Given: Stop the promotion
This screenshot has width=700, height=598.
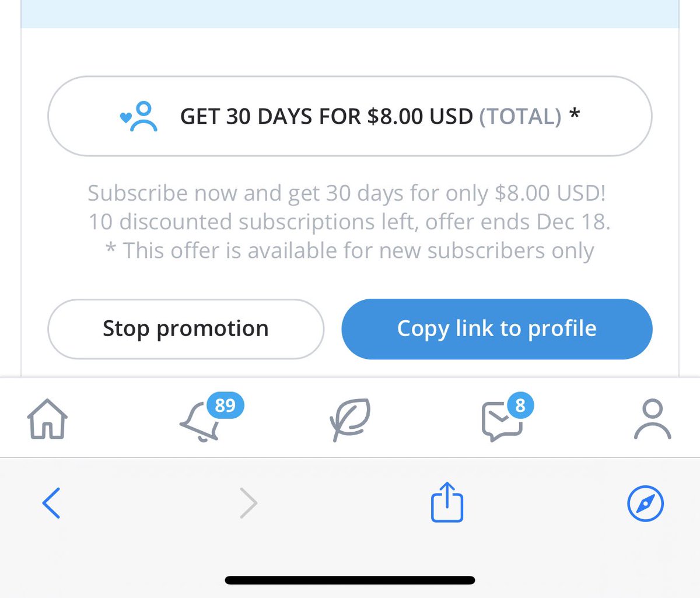Looking at the screenshot, I should [x=185, y=329].
